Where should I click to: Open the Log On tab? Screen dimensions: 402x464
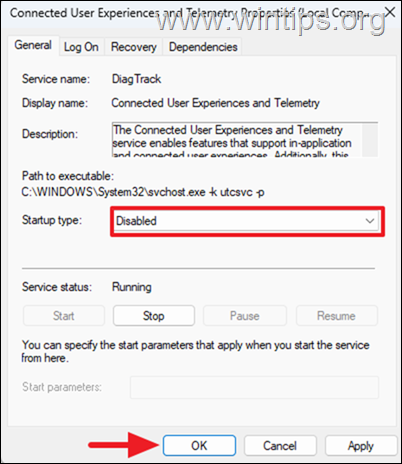tap(81, 47)
